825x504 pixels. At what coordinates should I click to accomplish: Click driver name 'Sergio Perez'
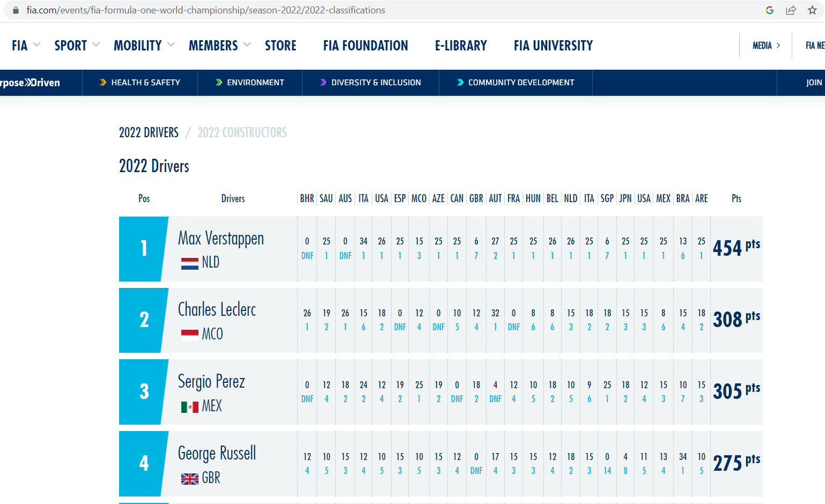211,382
